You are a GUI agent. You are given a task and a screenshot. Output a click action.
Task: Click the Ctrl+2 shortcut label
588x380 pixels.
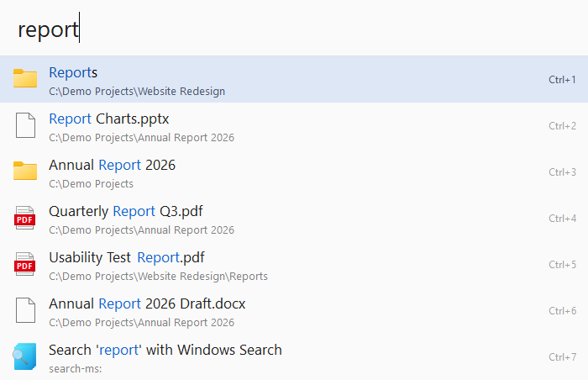(x=562, y=126)
